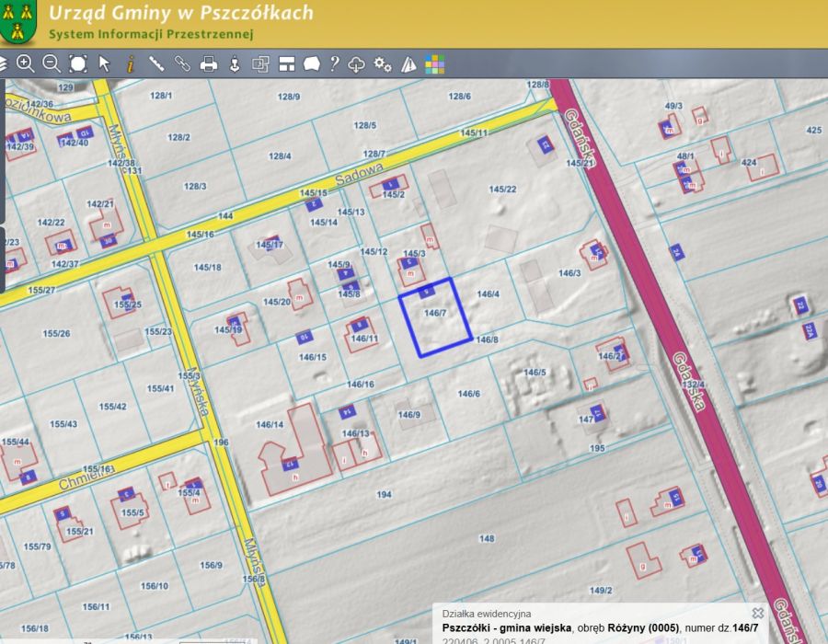828x644 pixels.
Task: Select the measure distance tool
Action: [x=156, y=63]
